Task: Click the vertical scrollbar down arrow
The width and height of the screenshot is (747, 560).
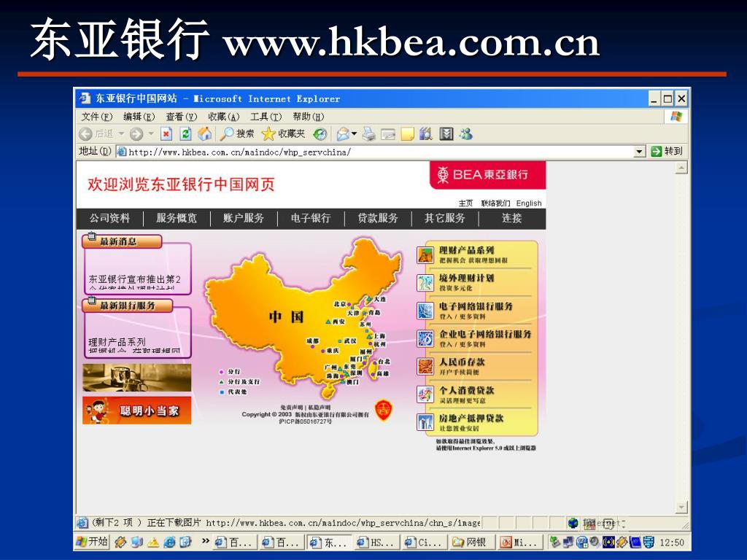Action: (682, 507)
